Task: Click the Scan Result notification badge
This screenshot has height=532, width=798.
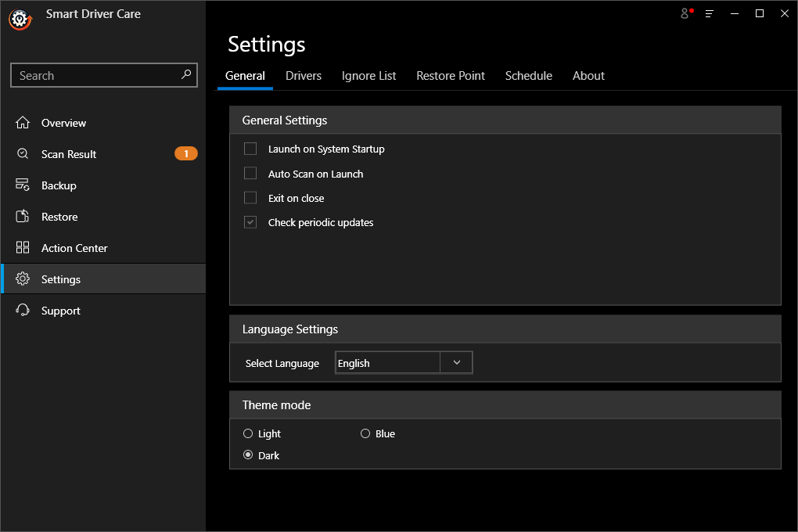Action: click(186, 153)
